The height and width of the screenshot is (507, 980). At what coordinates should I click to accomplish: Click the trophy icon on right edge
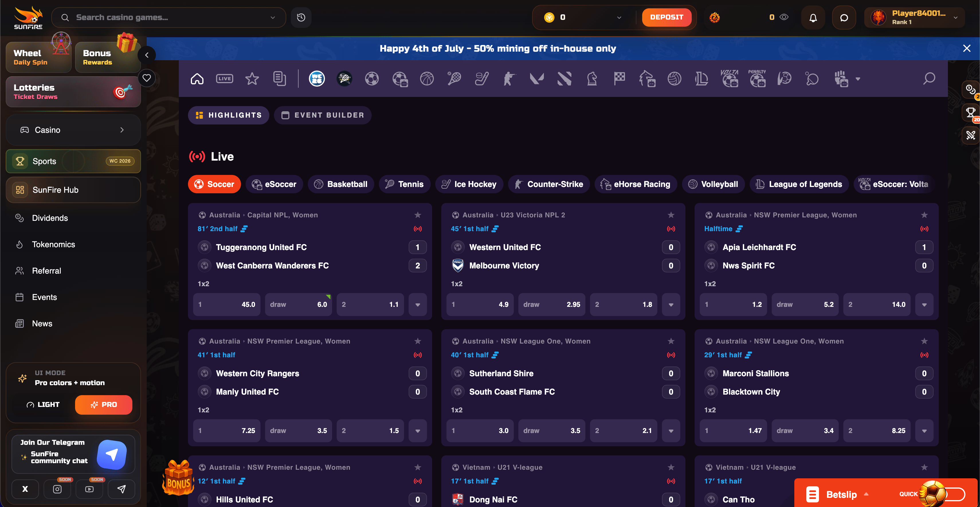(971, 113)
